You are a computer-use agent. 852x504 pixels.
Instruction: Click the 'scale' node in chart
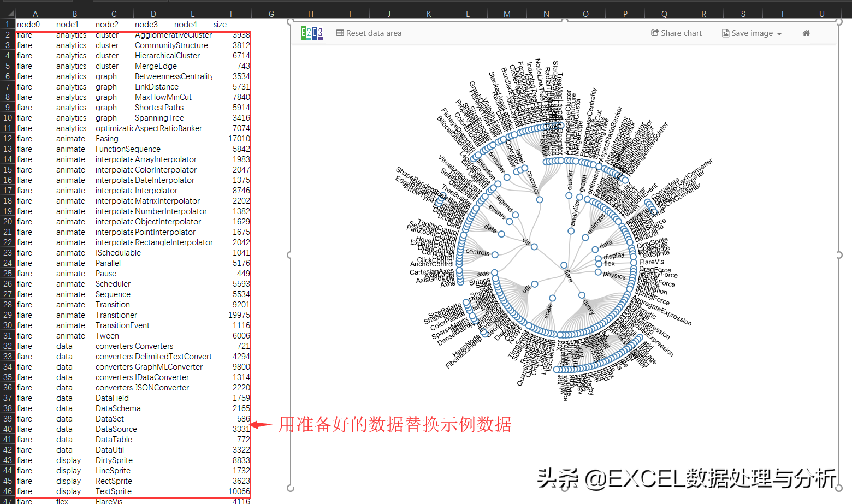(552, 298)
